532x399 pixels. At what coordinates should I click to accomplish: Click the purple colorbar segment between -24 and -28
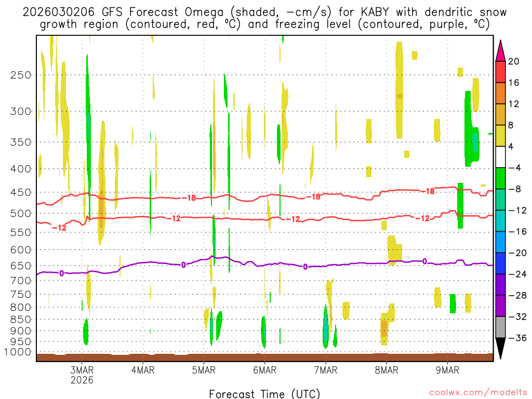click(x=500, y=285)
